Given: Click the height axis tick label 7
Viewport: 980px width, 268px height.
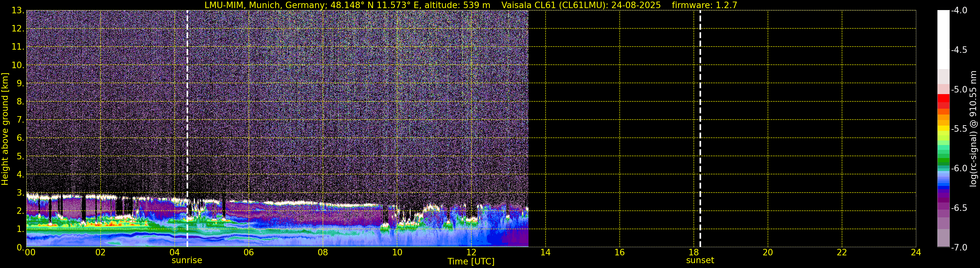Looking at the screenshot, I should click(20, 120).
